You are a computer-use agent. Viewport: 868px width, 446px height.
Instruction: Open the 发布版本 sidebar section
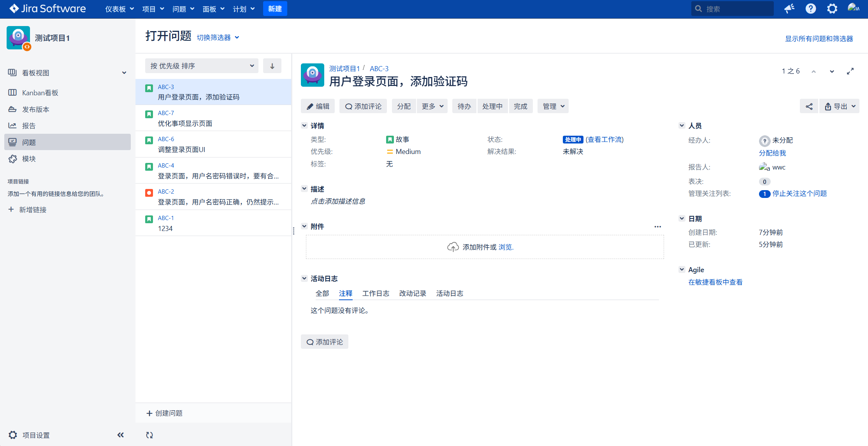35,109
